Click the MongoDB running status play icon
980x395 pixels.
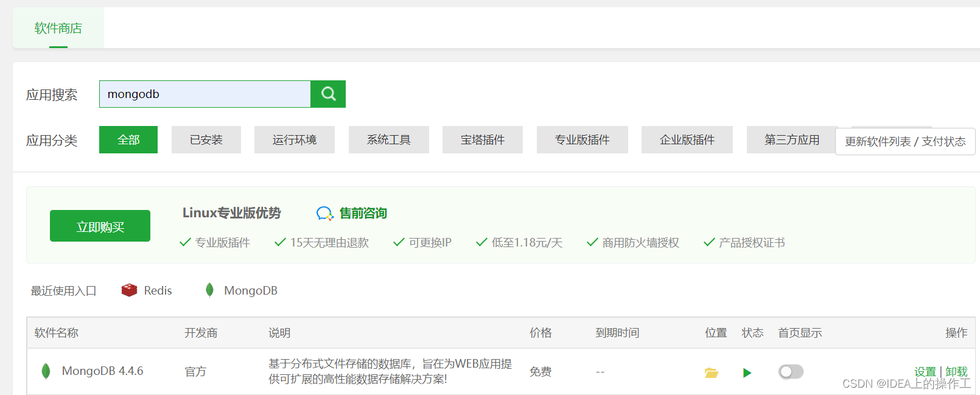747,372
